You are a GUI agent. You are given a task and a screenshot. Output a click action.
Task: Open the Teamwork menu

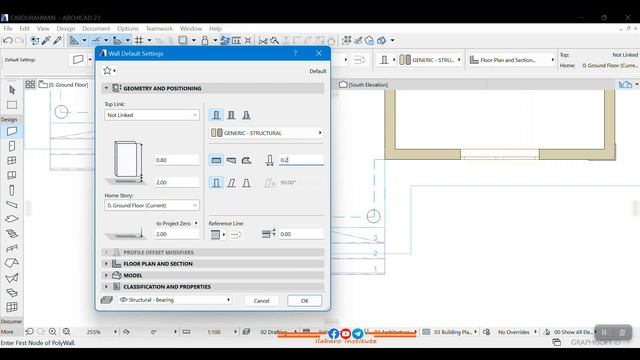coord(159,29)
